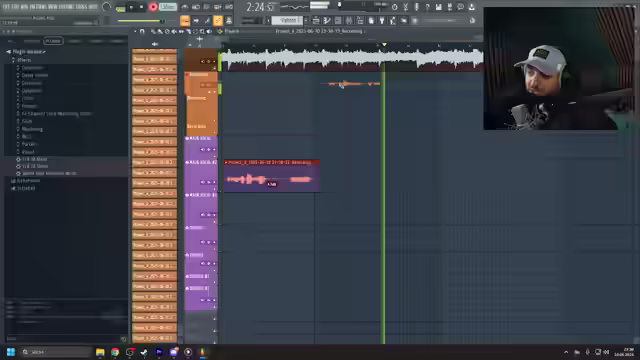
Task: Click the red Record button
Action: 153,7
